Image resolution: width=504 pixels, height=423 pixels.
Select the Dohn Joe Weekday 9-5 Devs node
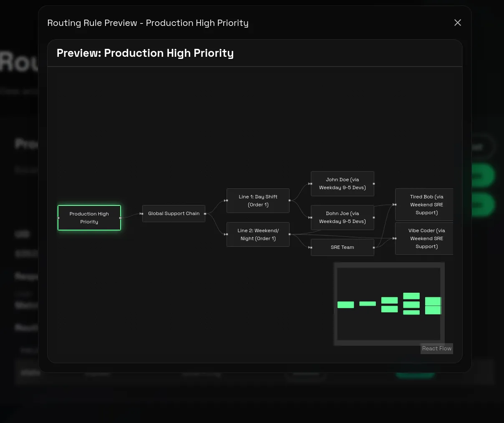click(x=342, y=218)
